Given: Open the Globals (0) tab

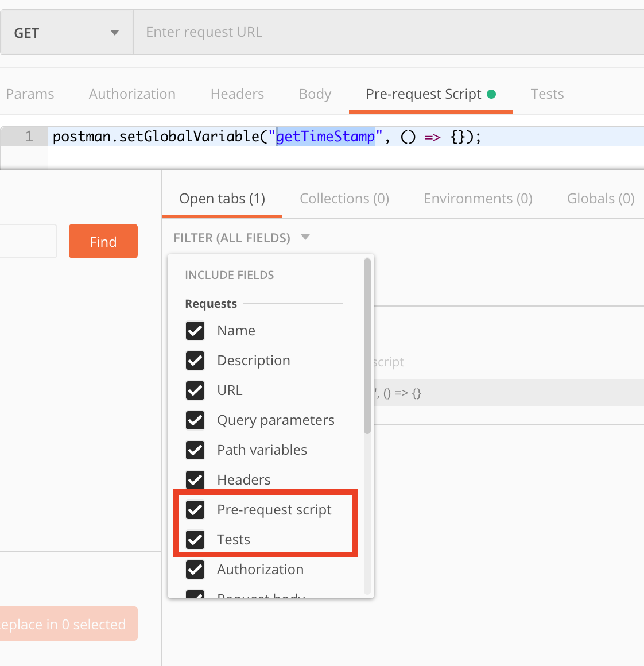Looking at the screenshot, I should (x=600, y=198).
